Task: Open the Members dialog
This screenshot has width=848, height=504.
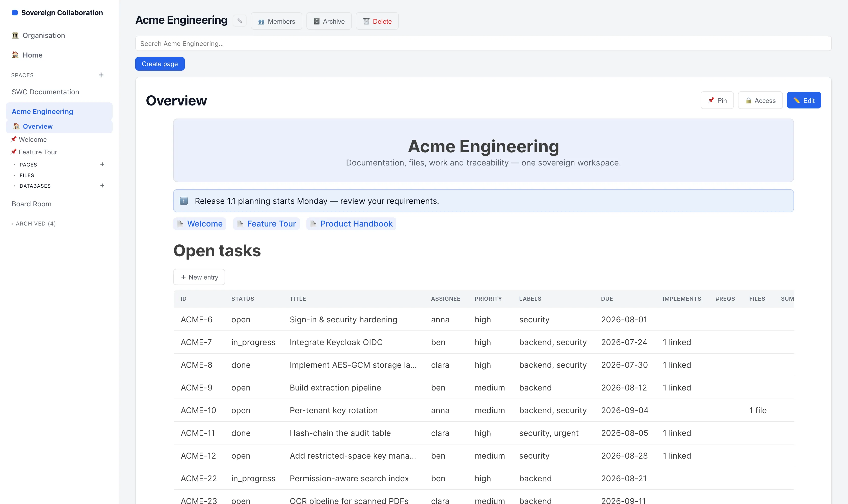Action: [276, 21]
